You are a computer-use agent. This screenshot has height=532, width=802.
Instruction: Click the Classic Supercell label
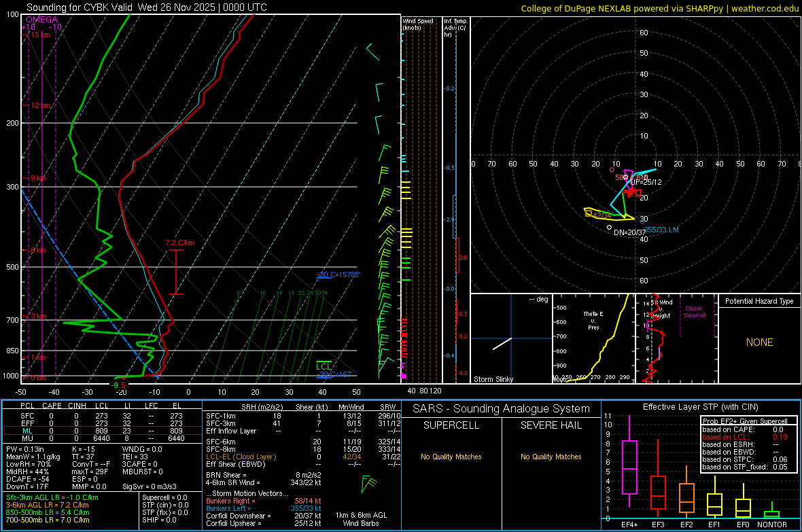coord(694,312)
